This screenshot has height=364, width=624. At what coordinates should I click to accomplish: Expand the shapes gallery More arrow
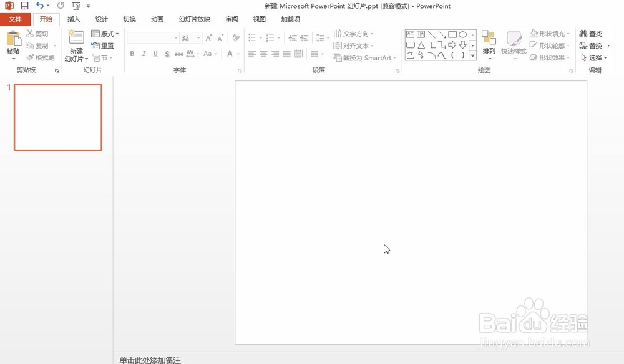click(x=473, y=55)
